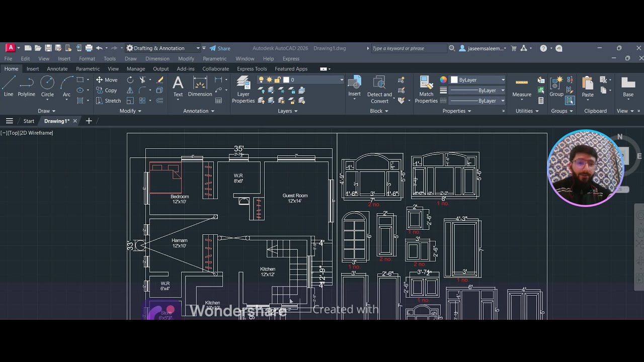Select the Line drawing tool
Viewport: 644px width, 362px height.
click(9, 86)
